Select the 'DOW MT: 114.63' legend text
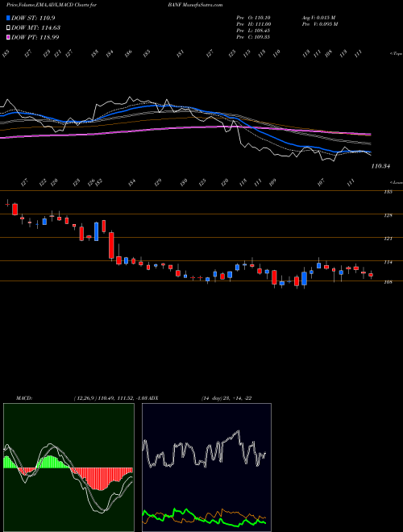Image resolution: width=403 pixels, height=532 pixels. click(35, 28)
